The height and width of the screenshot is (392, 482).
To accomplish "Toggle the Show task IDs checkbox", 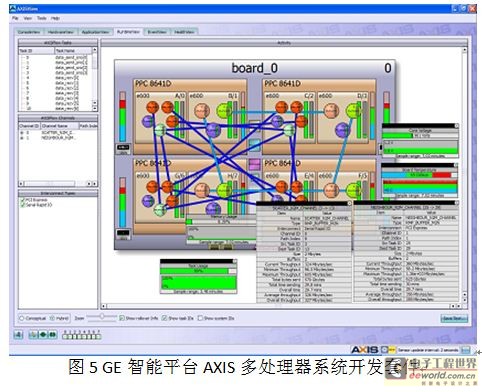I will [x=164, y=318].
